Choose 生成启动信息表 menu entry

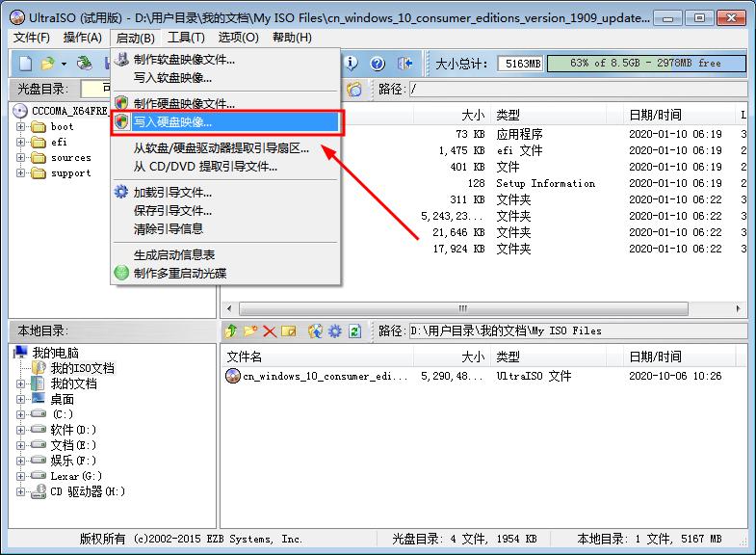(x=226, y=254)
